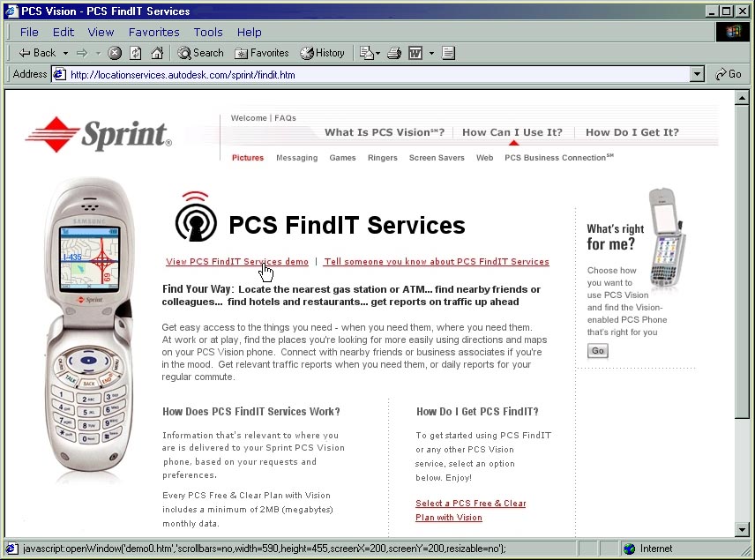Click the Edit with Word icon
This screenshot has height=560, width=755.
pos(415,53)
